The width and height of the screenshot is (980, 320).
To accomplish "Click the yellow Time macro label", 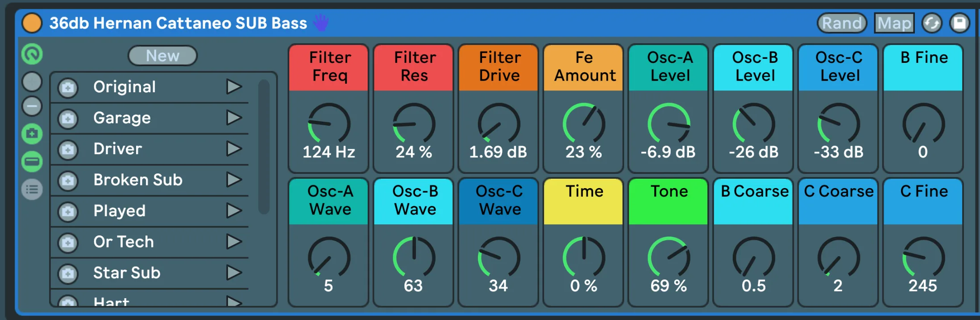I will [584, 201].
